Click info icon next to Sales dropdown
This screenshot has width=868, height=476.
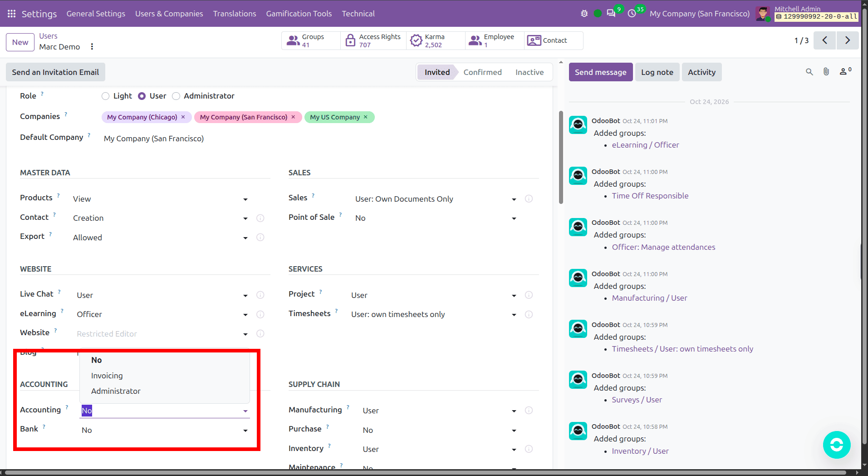pyautogui.click(x=529, y=199)
